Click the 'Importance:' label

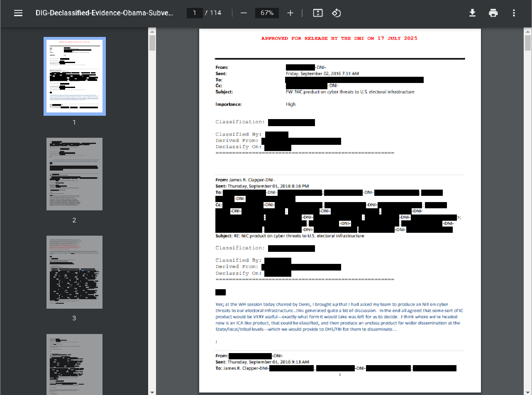pos(228,104)
